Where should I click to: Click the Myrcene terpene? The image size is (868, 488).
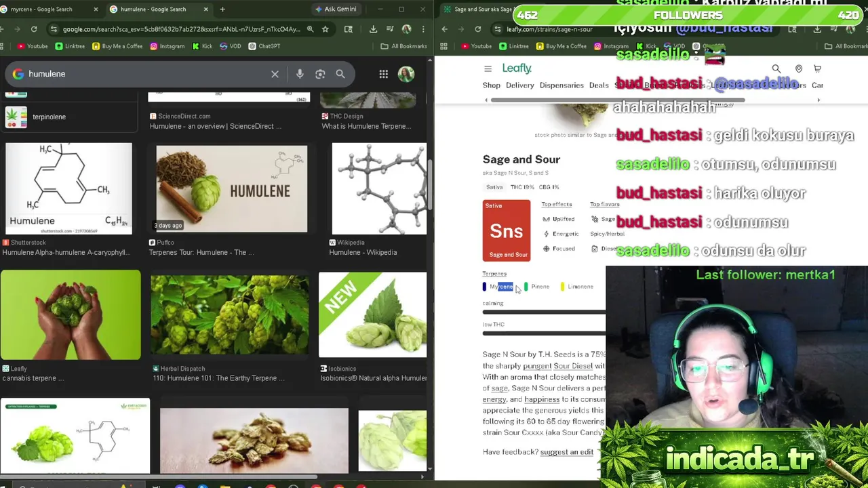501,287
